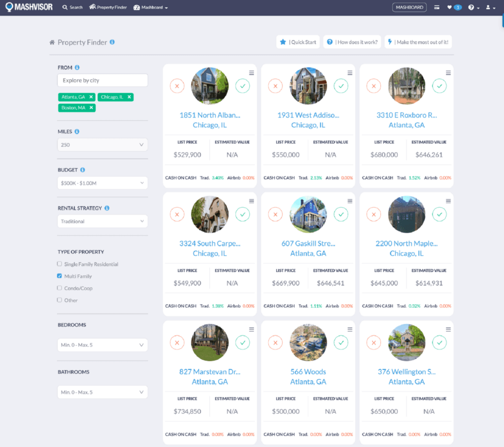Click the Explore by city input field
Image resolution: width=504 pixels, height=447 pixels.
[102, 80]
